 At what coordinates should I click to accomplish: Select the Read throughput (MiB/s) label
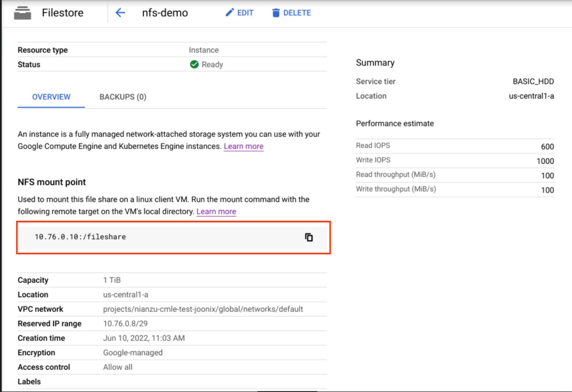395,174
